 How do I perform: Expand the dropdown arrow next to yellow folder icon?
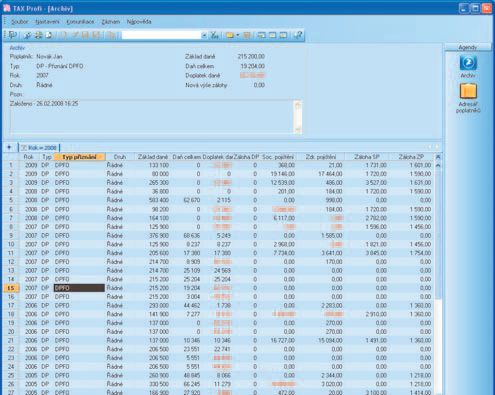[238, 35]
